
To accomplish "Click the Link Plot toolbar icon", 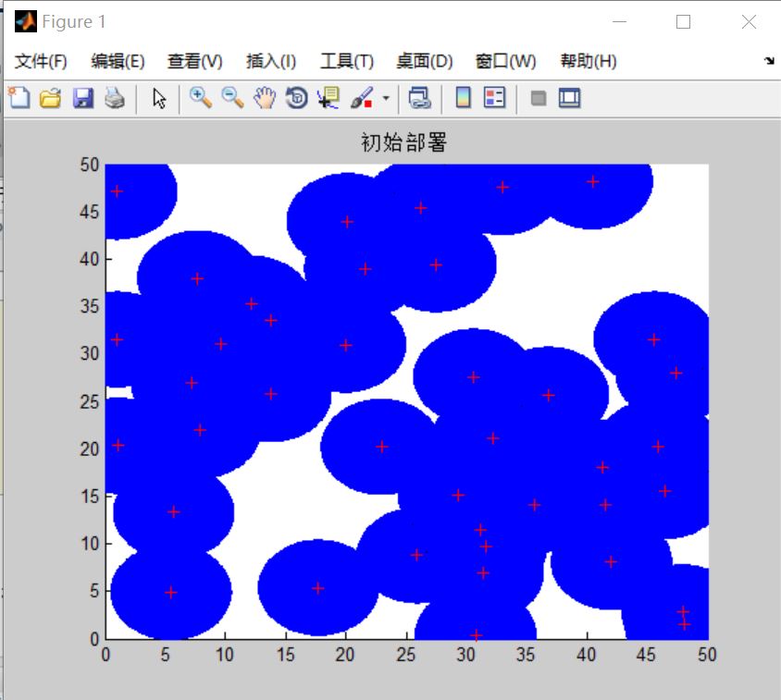I will pyautogui.click(x=420, y=98).
